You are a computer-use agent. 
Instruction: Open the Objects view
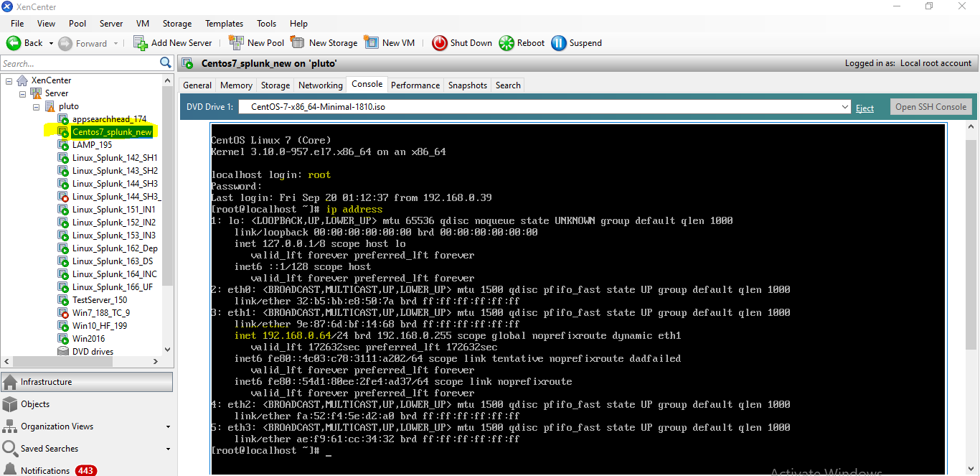pyautogui.click(x=87, y=404)
